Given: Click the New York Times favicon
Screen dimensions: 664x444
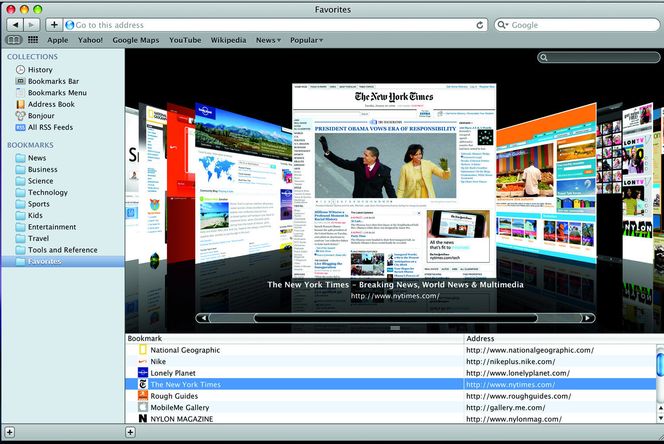Looking at the screenshot, I should pyautogui.click(x=143, y=384).
